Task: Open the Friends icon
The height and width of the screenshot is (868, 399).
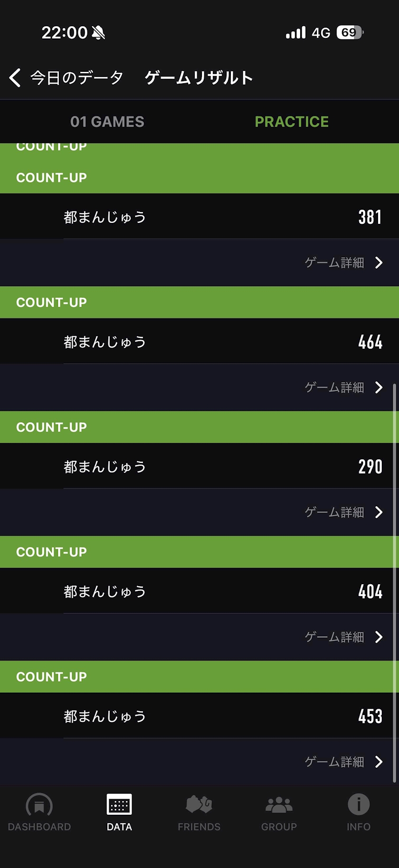Action: pos(199,804)
